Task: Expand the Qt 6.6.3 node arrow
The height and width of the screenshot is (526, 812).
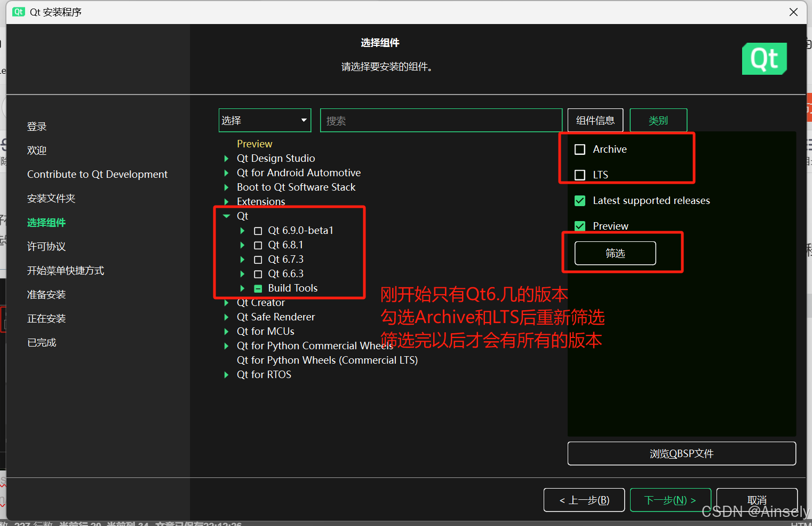Action: coord(242,274)
